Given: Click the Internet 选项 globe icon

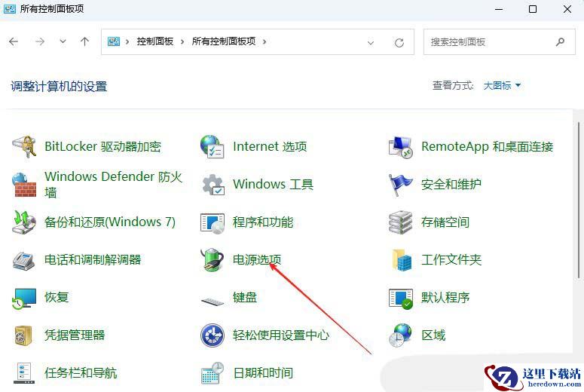Looking at the screenshot, I should pos(213,147).
